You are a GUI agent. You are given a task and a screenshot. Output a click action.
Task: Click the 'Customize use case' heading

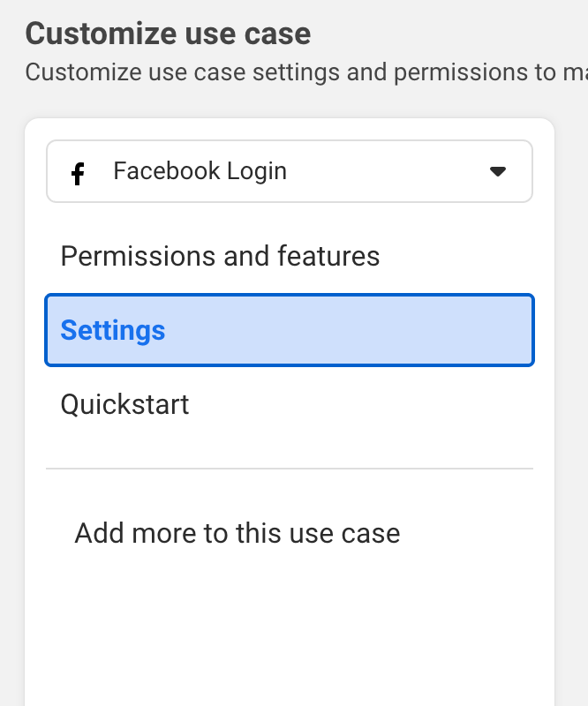click(168, 34)
